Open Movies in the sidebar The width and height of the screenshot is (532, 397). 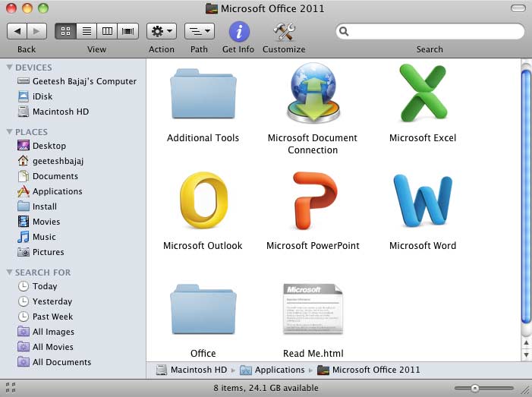(x=39, y=222)
